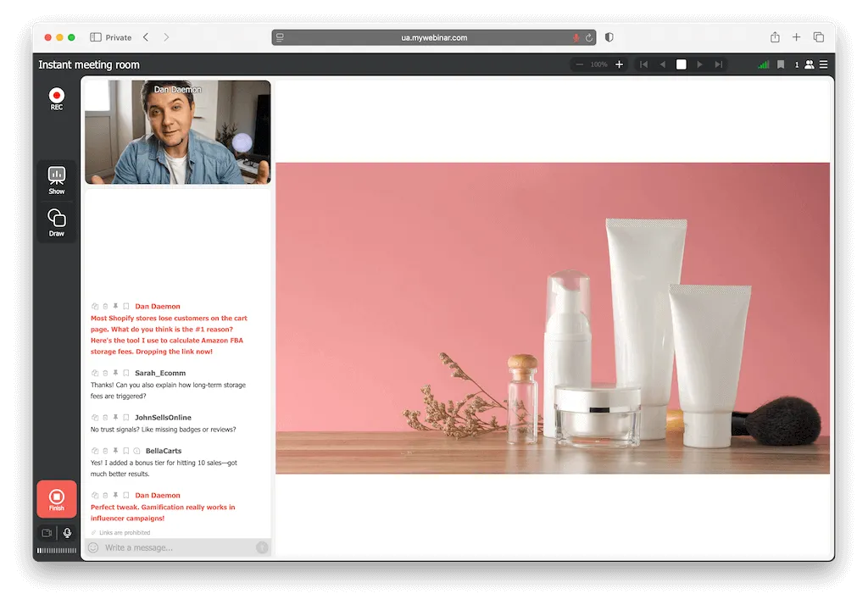Screen dimensions: 868x605
Task: Copy Sarah_Ecomm's chat message
Action: click(x=95, y=373)
